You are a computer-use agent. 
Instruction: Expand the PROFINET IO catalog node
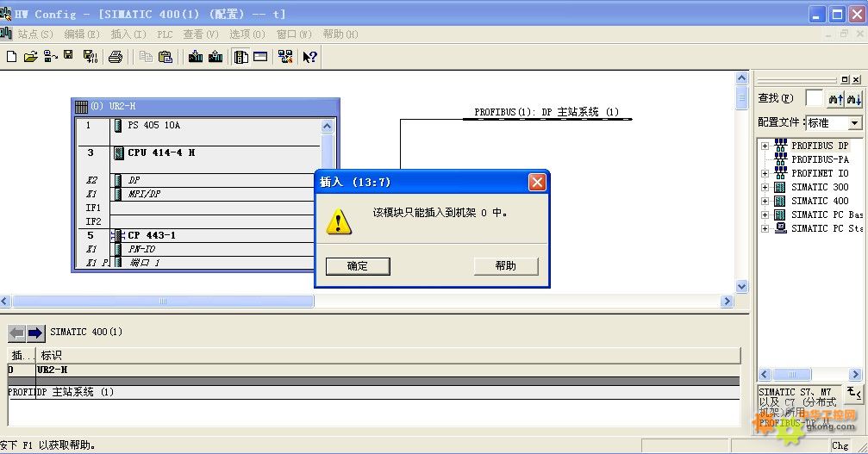[x=765, y=174]
